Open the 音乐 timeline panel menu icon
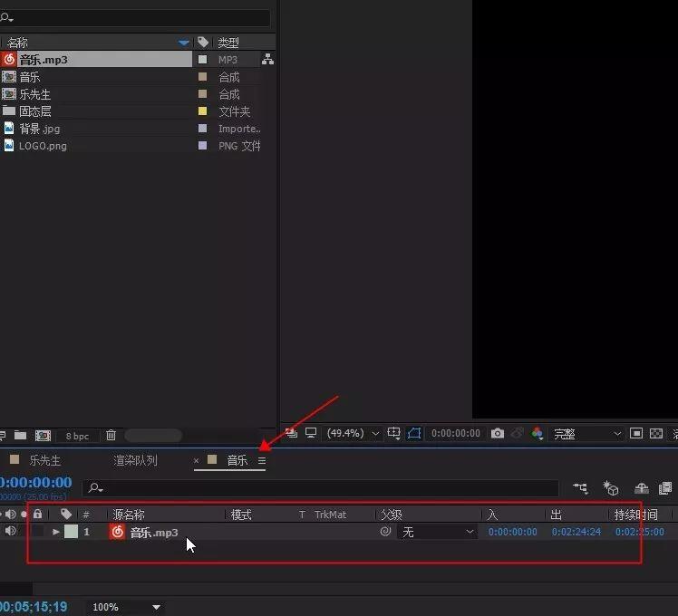This screenshot has width=678, height=616. tap(262, 460)
